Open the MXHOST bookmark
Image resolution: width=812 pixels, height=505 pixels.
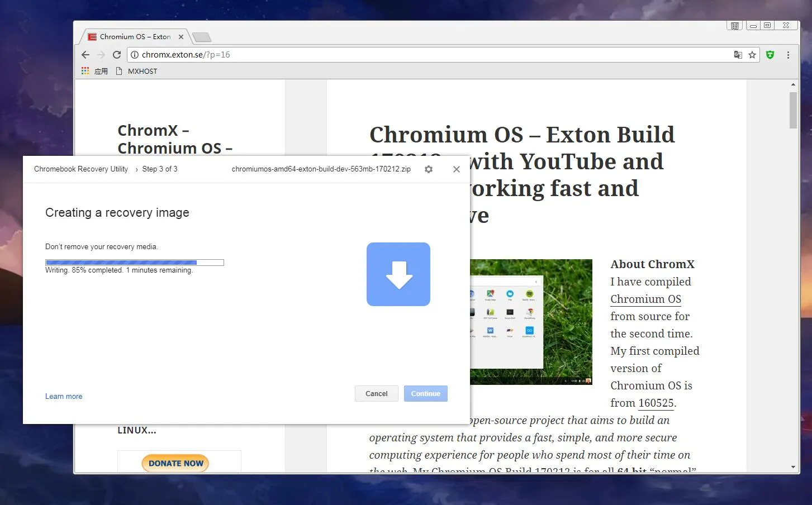tap(137, 71)
